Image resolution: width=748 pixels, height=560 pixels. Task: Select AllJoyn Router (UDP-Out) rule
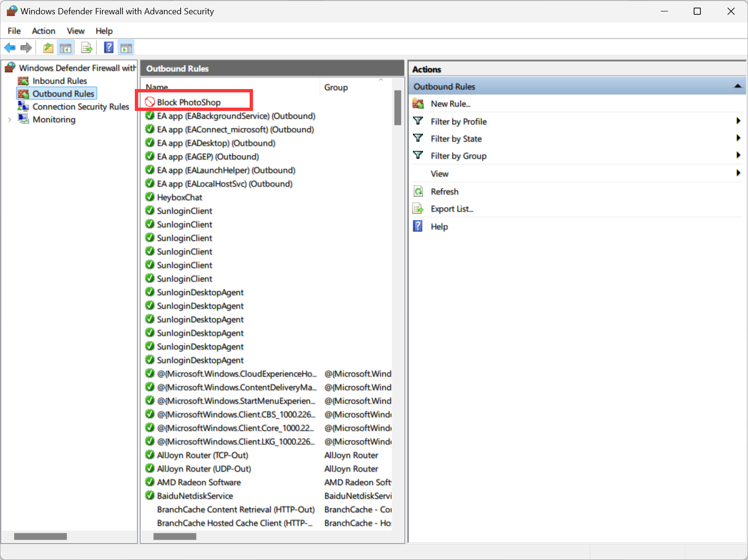[x=204, y=469]
